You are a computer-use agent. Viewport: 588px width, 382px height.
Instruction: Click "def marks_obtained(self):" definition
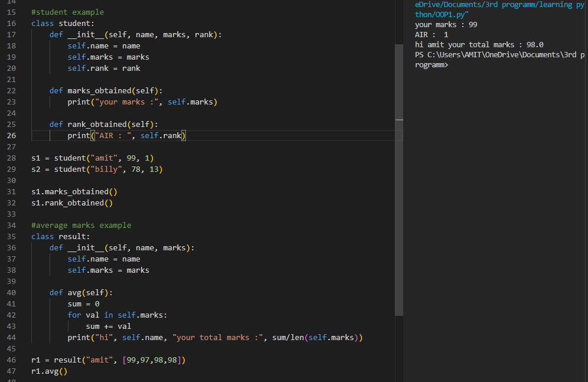coord(106,91)
